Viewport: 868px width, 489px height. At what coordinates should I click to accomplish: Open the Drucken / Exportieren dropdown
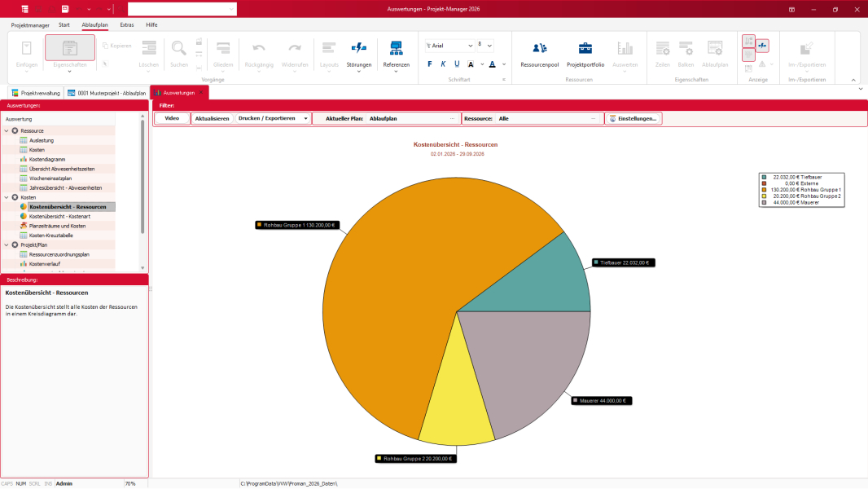click(305, 118)
